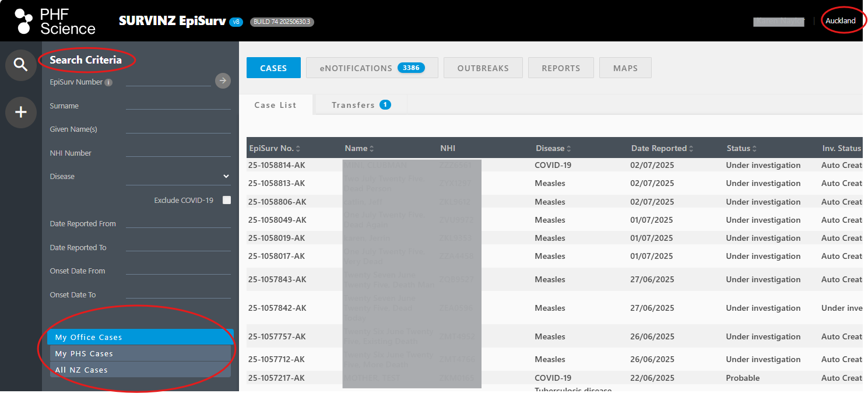Sort the list by EpiSurv No. arrows

pyautogui.click(x=298, y=149)
